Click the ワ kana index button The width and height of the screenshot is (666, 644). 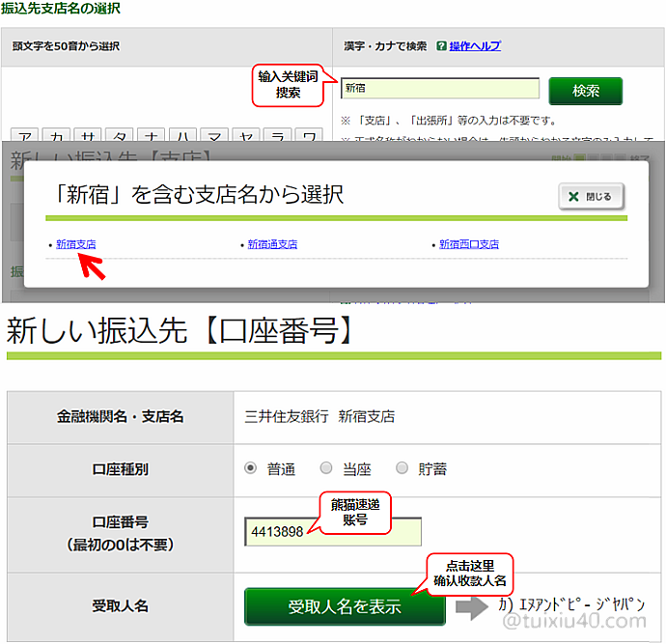pyautogui.click(x=309, y=134)
